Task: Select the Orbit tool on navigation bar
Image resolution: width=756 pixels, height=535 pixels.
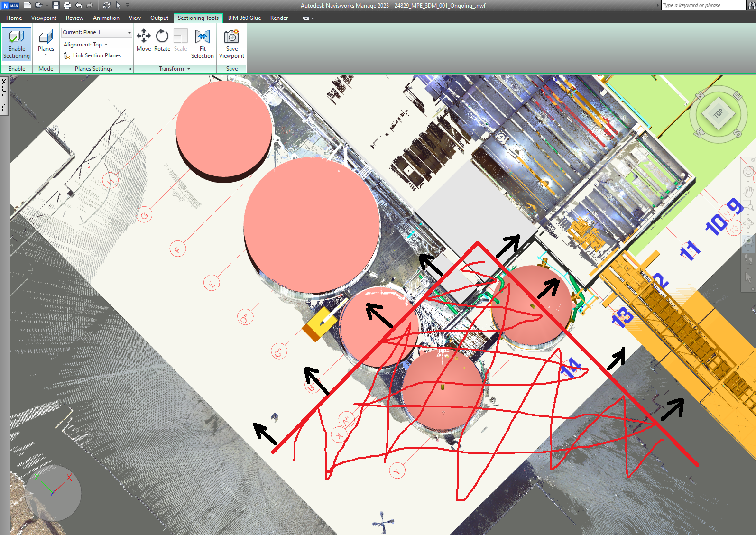Action: [748, 223]
